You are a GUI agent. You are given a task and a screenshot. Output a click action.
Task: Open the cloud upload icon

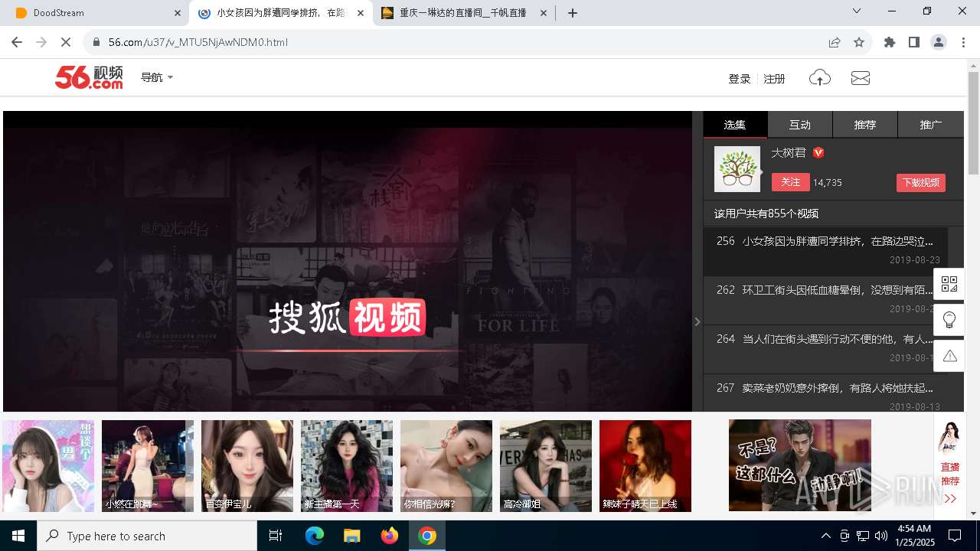[820, 77]
